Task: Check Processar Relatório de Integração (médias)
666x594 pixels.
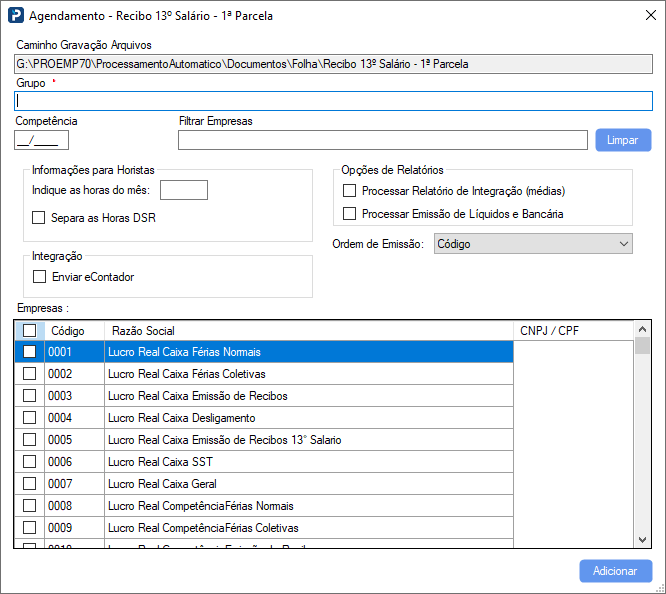Action: tap(349, 190)
